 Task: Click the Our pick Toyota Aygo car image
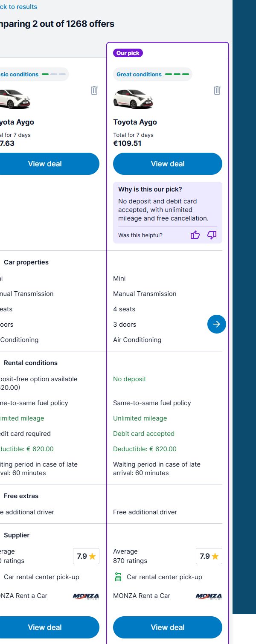133,99
